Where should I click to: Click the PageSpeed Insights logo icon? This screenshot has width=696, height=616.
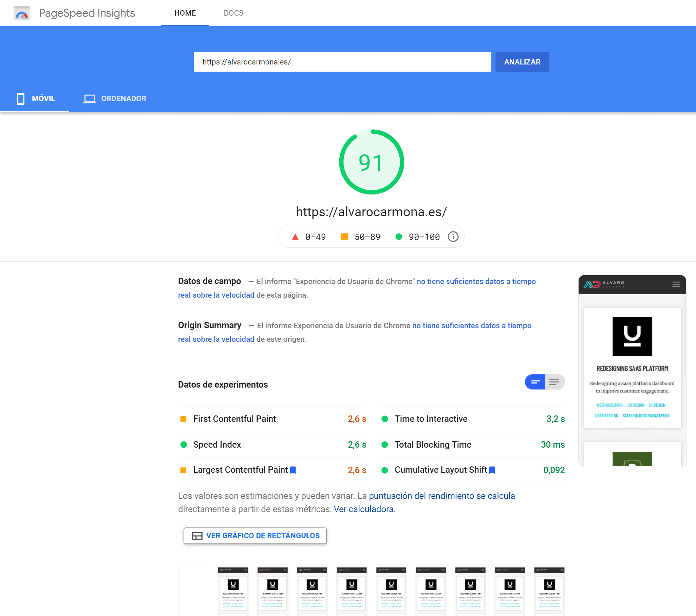pos(22,13)
